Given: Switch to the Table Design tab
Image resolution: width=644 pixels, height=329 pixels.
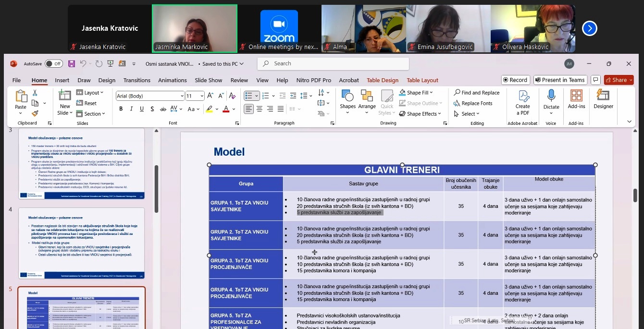Looking at the screenshot, I should tap(383, 80).
